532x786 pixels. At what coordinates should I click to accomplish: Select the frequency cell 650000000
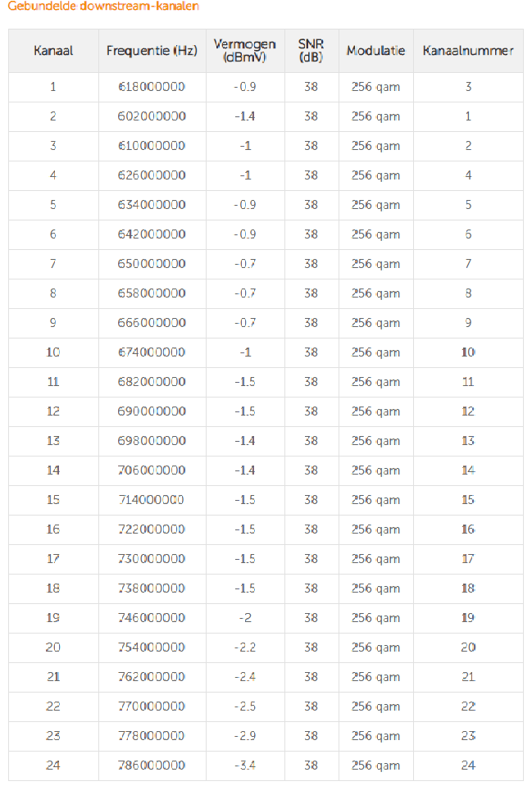pos(152,264)
